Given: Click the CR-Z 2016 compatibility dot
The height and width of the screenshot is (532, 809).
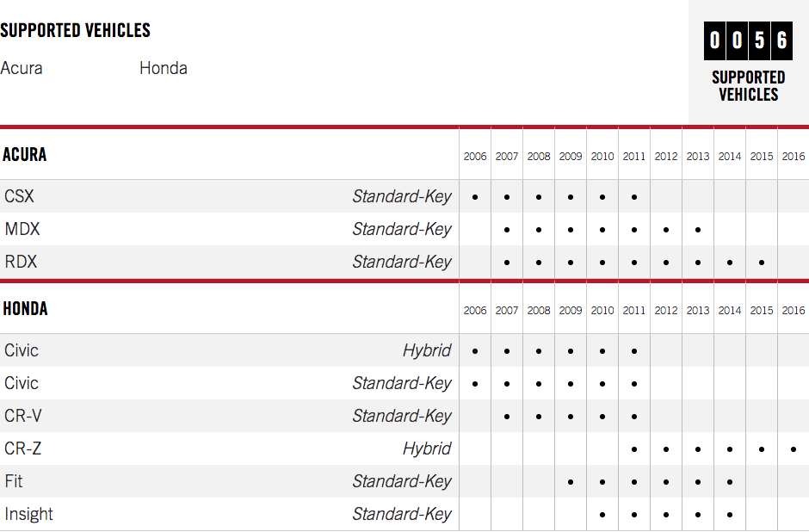Looking at the screenshot, I should (794, 449).
